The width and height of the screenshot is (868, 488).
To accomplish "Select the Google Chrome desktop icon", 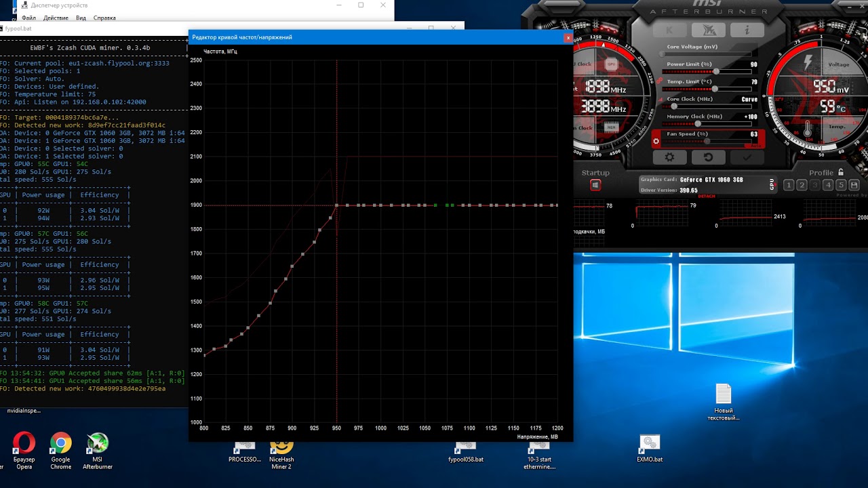I will tap(60, 451).
